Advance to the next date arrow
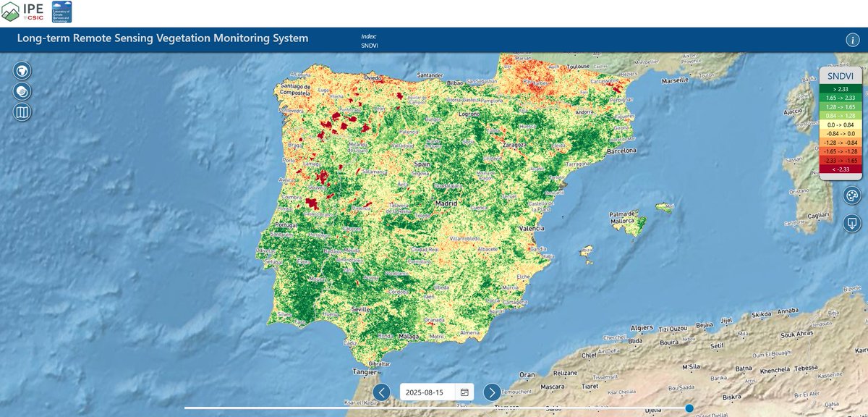Viewport: 868px width, 417px height. pyautogui.click(x=492, y=392)
